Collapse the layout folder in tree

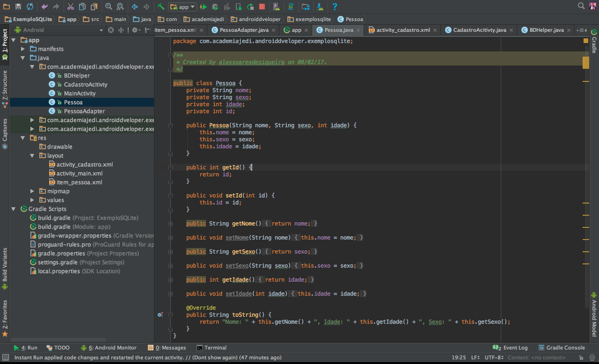click(32, 156)
